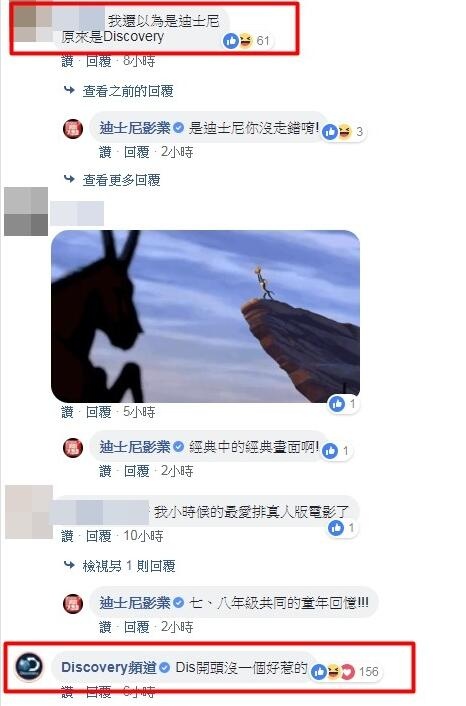Click the verified badge beside Discovery頻道
Image resolution: width=466 pixels, height=706 pixels.
point(165,667)
